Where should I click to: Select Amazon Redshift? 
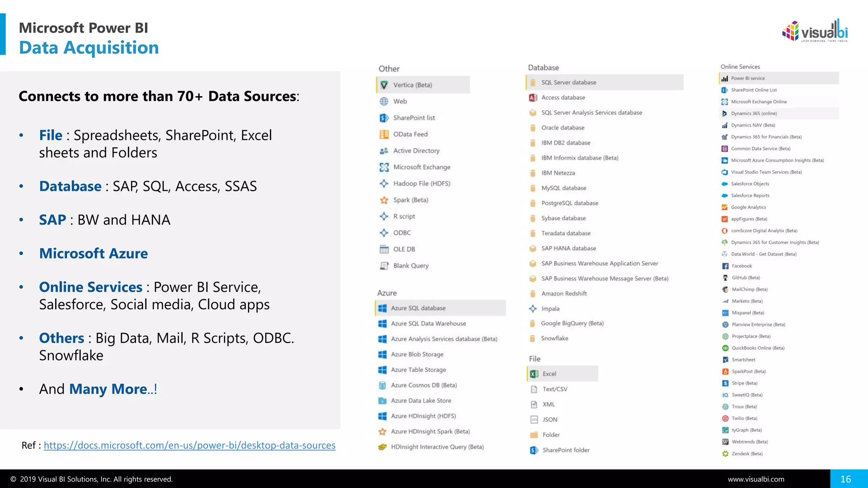tap(559, 294)
